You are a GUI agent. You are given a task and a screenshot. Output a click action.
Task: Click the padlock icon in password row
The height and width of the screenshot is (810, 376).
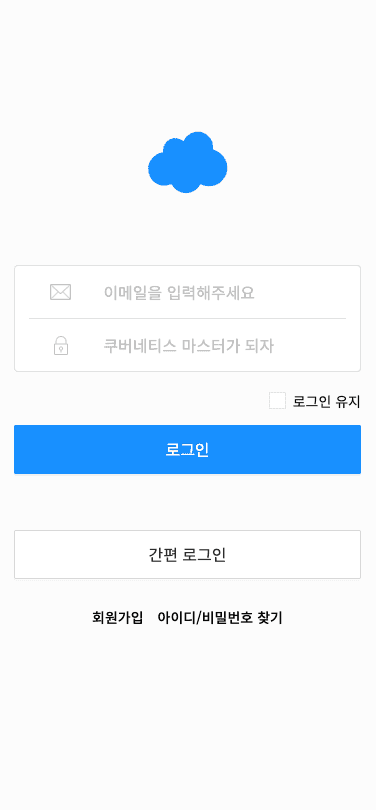pos(61,345)
